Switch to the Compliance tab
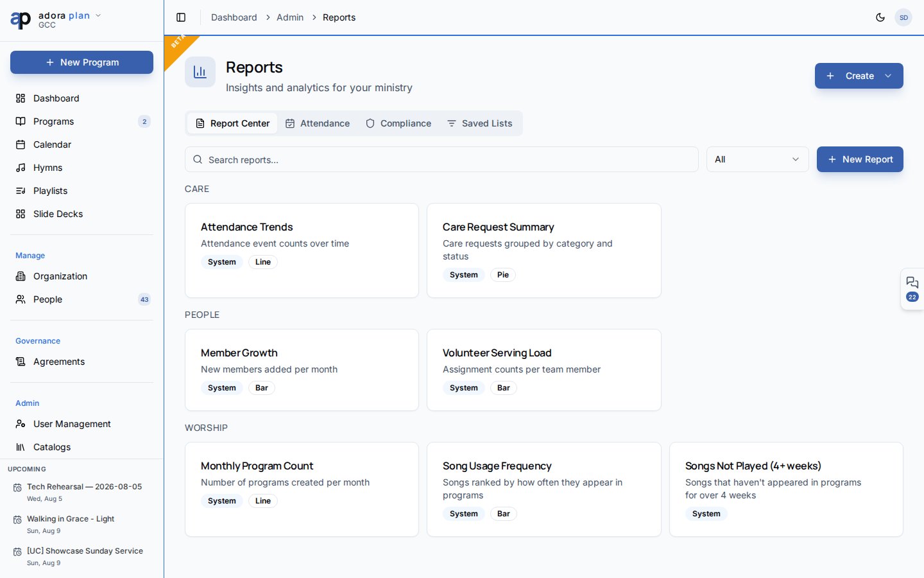Viewport: 924px width, 578px height. click(398, 123)
